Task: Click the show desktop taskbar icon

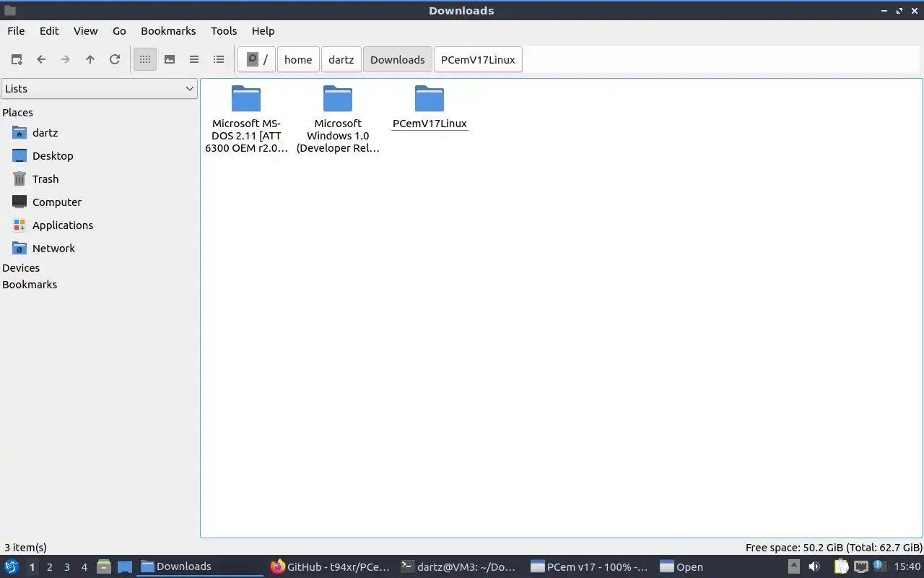Action: [125, 567]
